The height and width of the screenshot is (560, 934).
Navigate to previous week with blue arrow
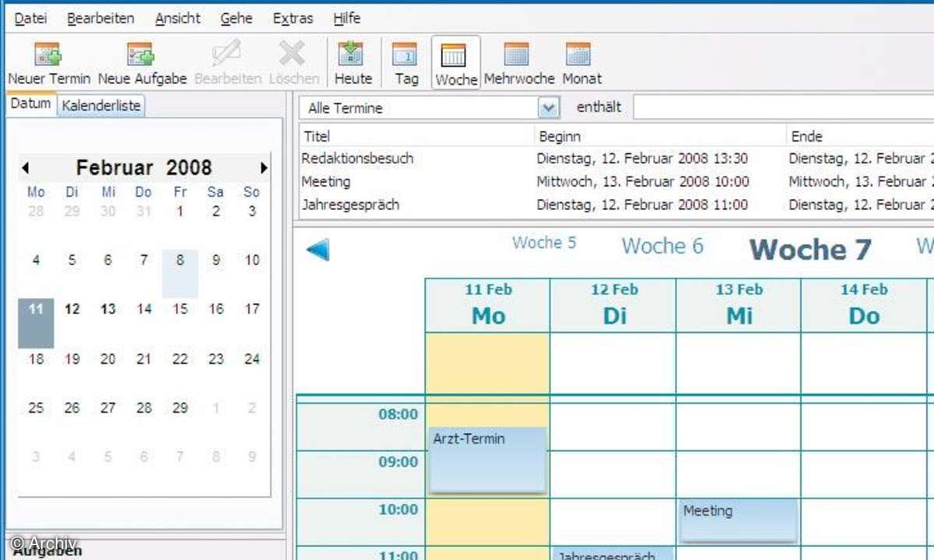318,250
